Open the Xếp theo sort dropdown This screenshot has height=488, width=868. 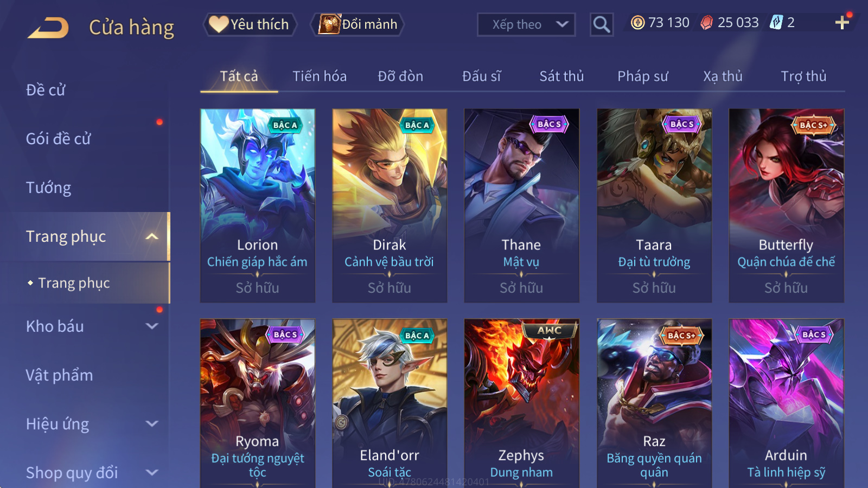(526, 24)
